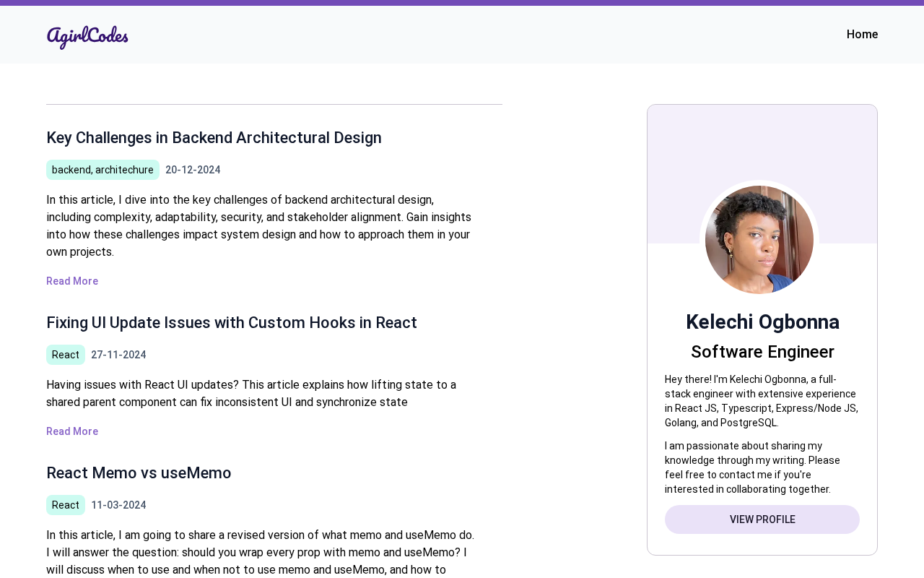Click the AgirlCodes logo
The height and width of the screenshot is (578, 924).
(x=87, y=36)
